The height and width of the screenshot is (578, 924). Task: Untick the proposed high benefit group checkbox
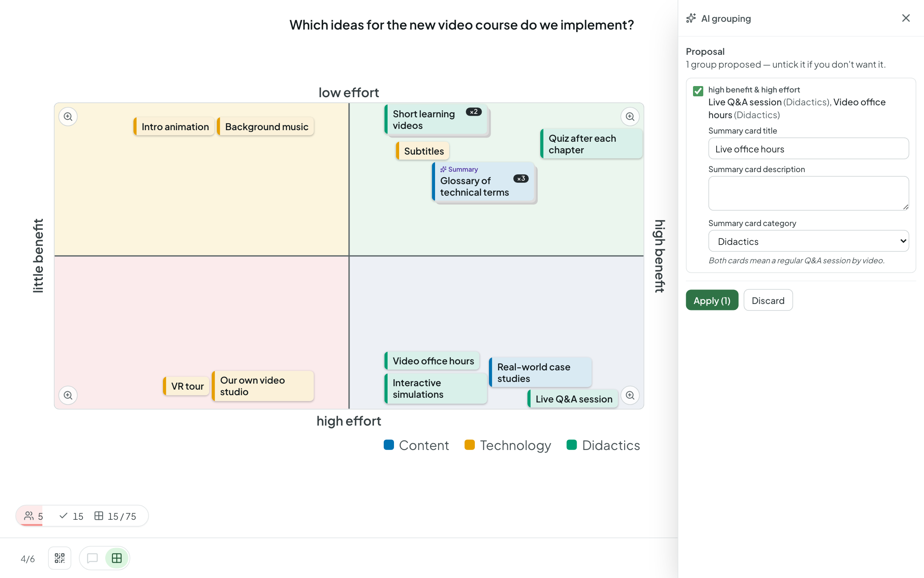coord(698,91)
